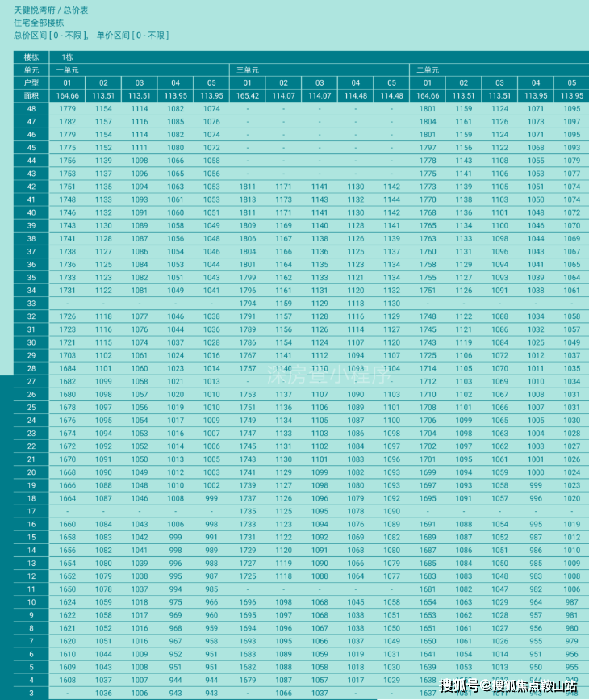
Task: Click the 面积 row header cell
Action: (31, 96)
